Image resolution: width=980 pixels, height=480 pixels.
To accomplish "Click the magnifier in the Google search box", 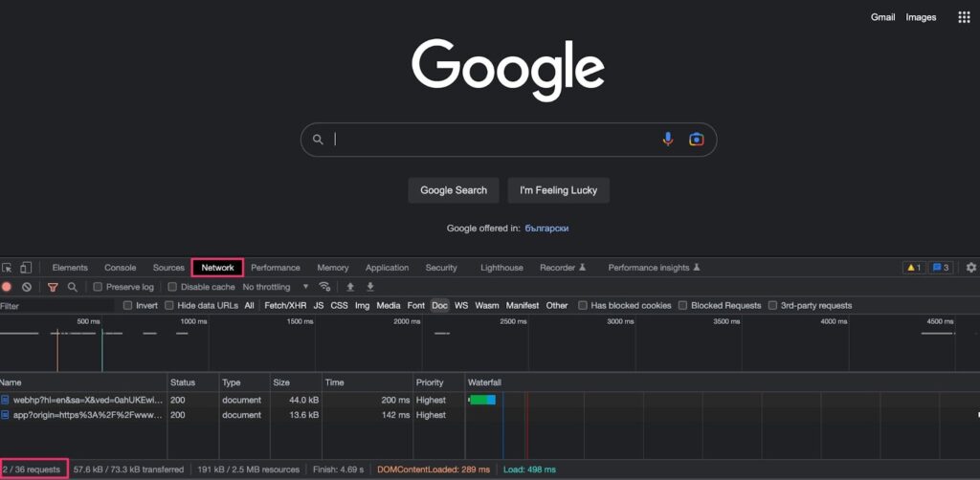I will (318, 140).
